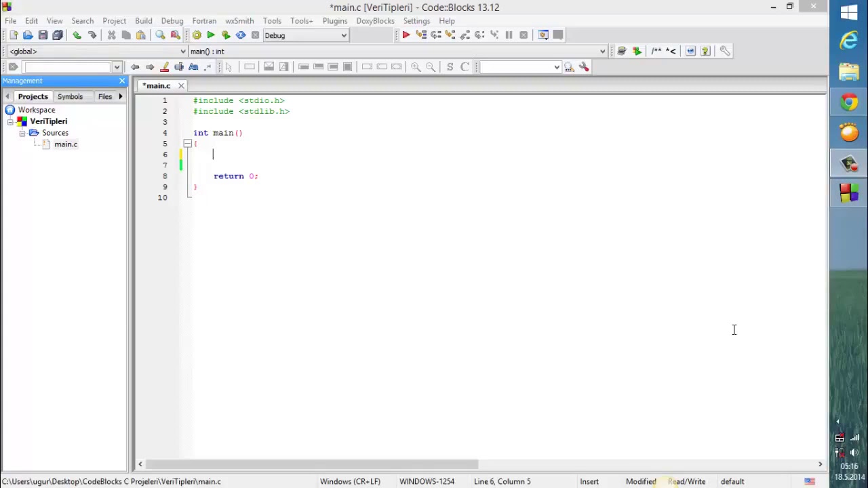Open the dropdown of the left search field

tap(117, 67)
